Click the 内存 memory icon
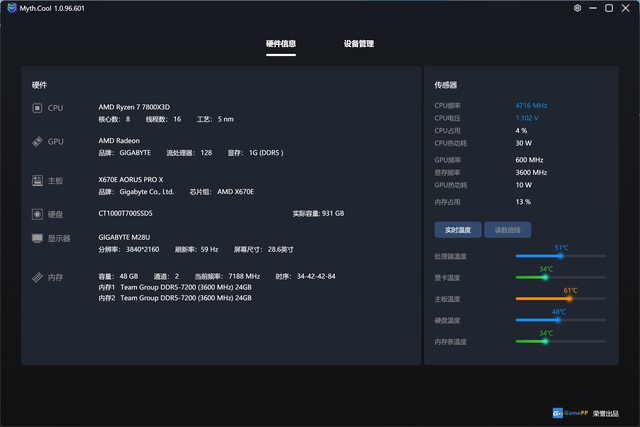The width and height of the screenshot is (640, 427). pyautogui.click(x=37, y=276)
